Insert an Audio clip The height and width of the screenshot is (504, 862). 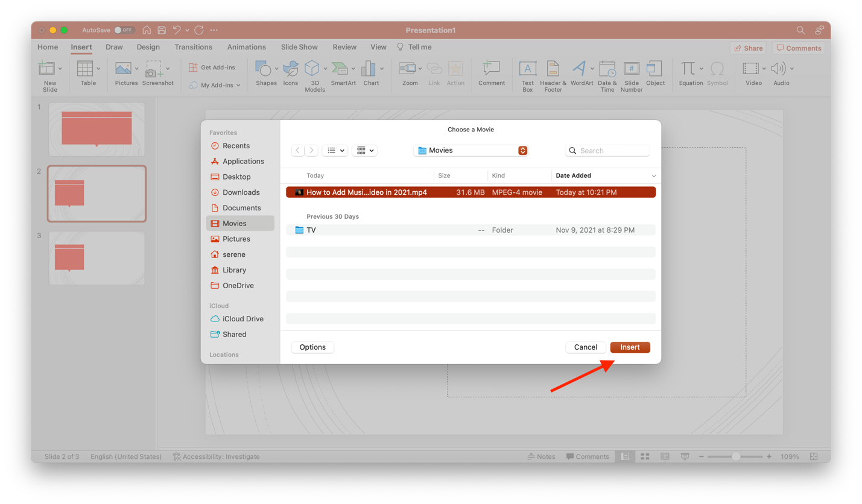[x=781, y=72]
